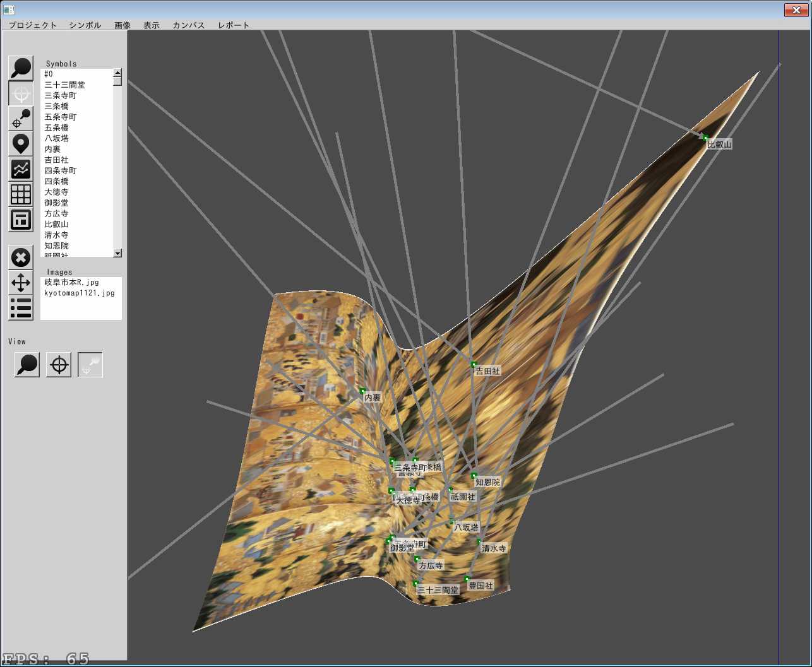Click the 比叡山 marker on canvas
Viewport: 812px width, 667px height.
706,137
